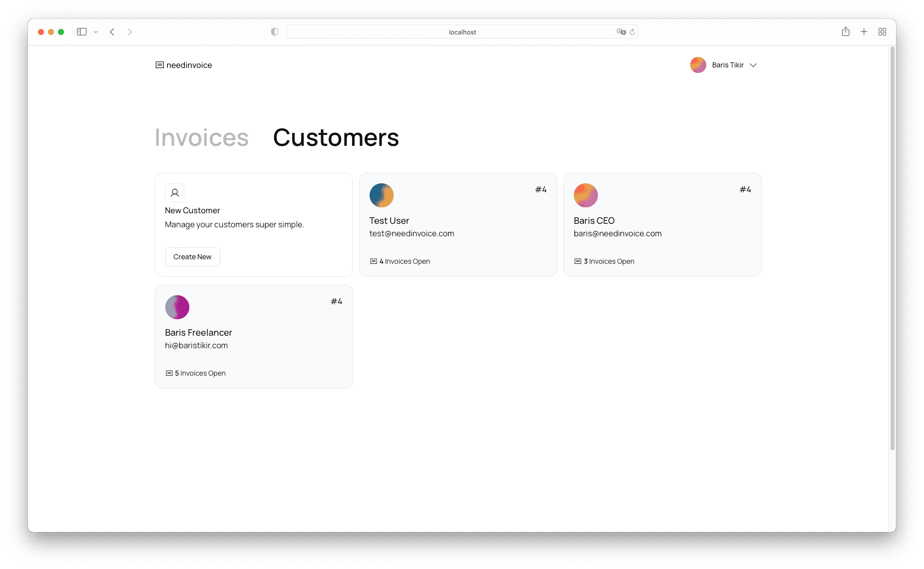The height and width of the screenshot is (569, 924).
Task: Click the Baris Tikir user name
Action: [x=728, y=65]
